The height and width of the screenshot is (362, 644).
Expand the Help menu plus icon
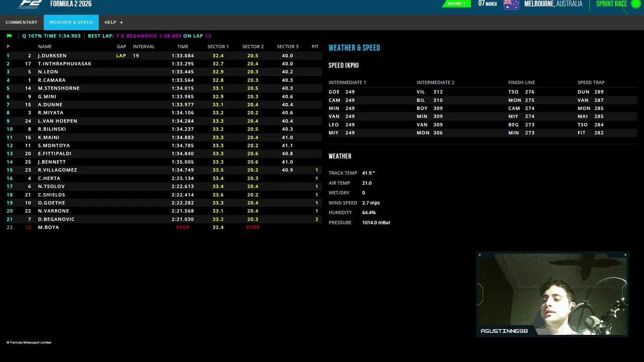[x=121, y=23]
